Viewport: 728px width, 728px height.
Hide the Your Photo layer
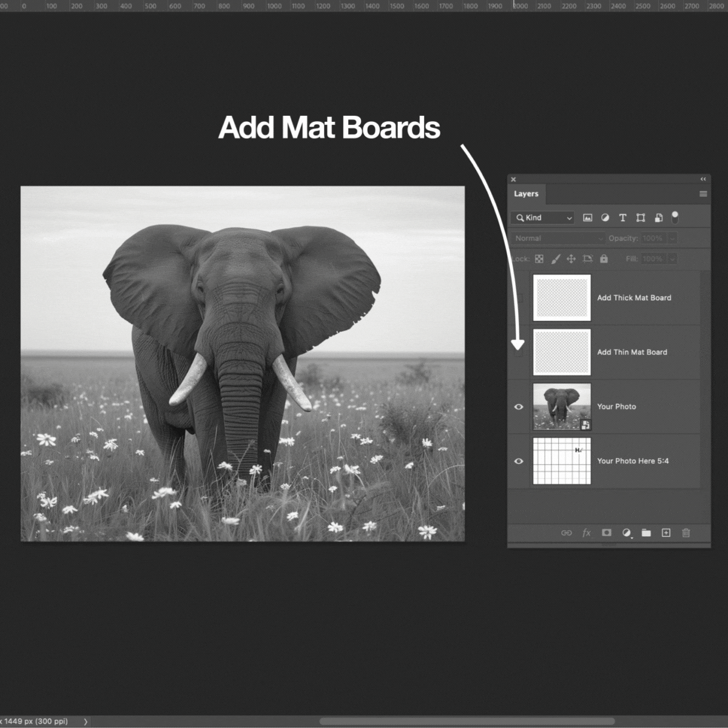click(x=519, y=406)
